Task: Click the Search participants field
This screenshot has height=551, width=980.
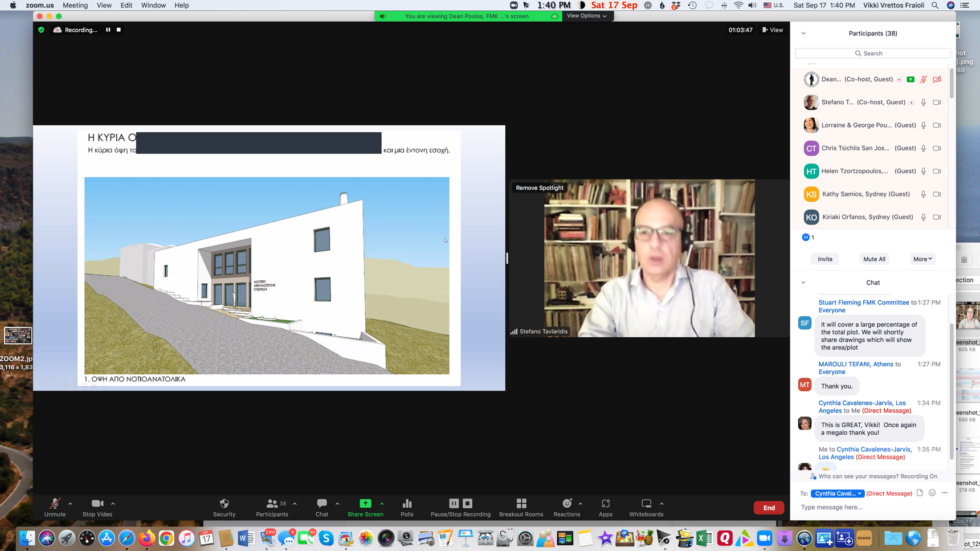Action: (x=873, y=53)
